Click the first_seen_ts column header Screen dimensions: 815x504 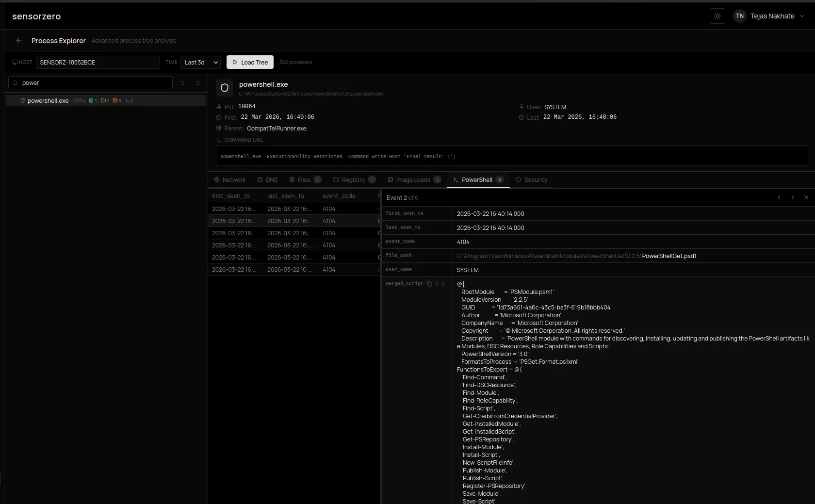coord(231,195)
